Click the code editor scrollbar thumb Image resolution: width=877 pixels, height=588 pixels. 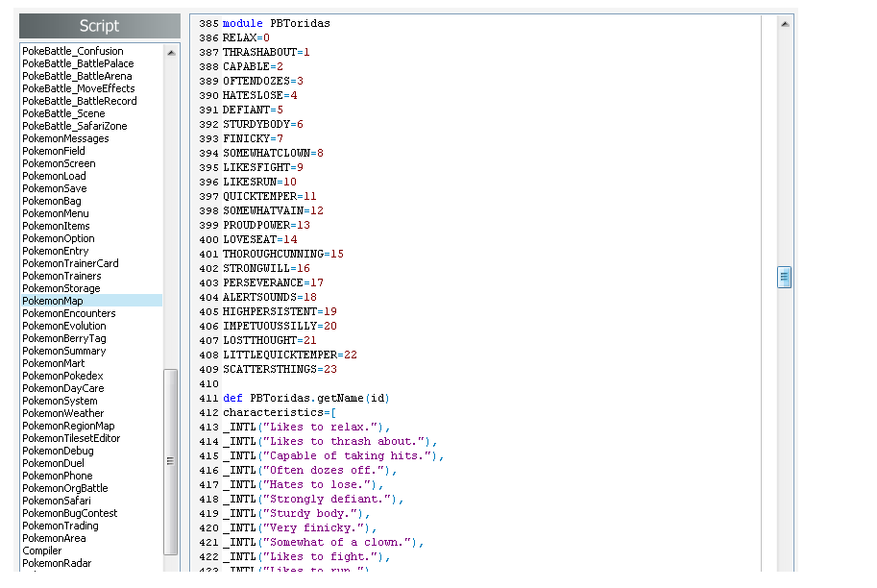click(784, 277)
